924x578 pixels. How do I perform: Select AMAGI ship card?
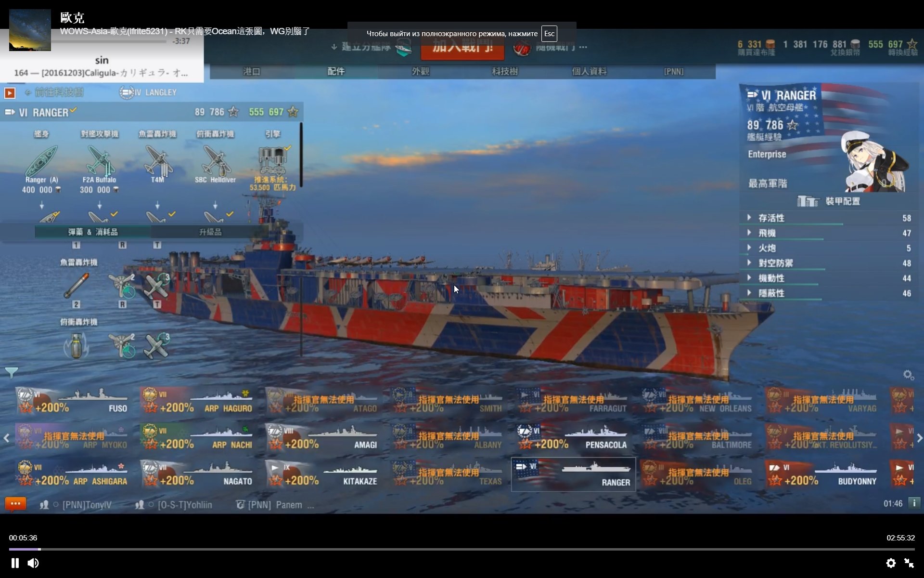(322, 438)
